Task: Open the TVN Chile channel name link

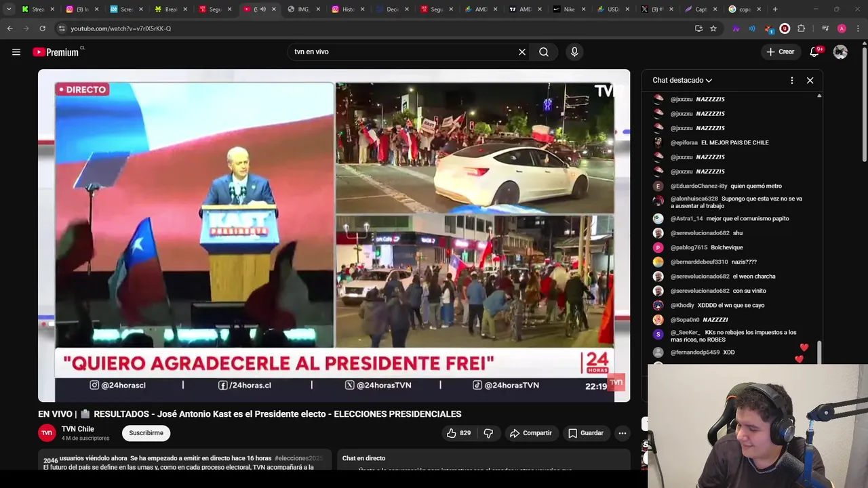Action: pos(78,429)
